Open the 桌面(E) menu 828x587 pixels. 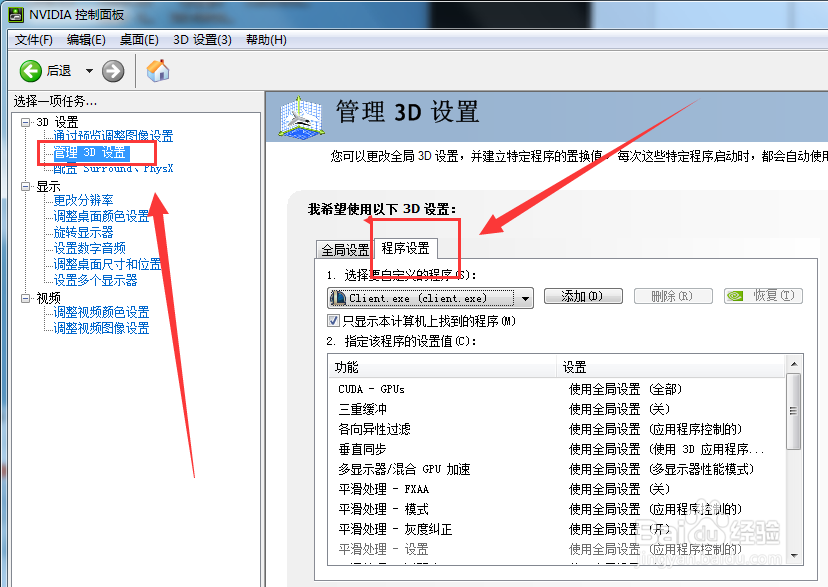point(139,40)
